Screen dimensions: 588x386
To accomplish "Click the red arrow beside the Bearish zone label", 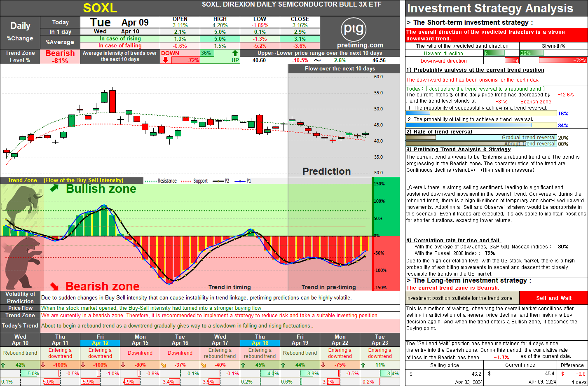I will point(54,286).
